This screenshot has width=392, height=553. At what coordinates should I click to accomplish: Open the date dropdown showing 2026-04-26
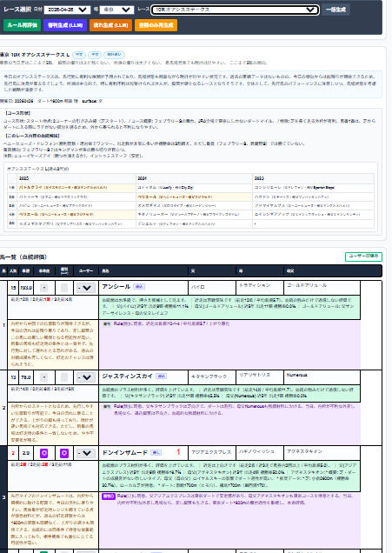tap(67, 10)
